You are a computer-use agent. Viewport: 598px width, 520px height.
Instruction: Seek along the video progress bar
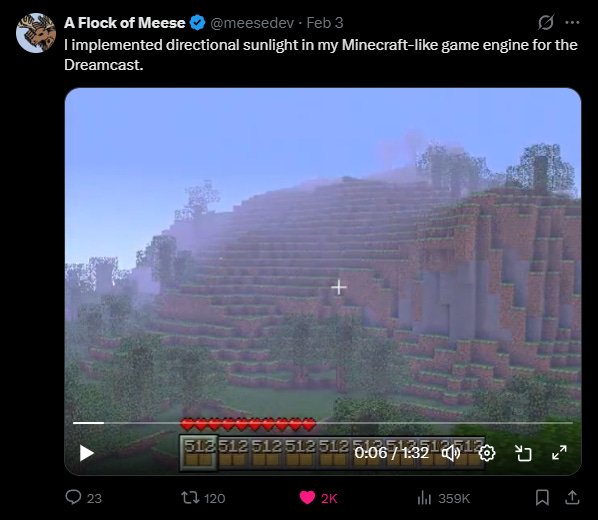click(323, 423)
